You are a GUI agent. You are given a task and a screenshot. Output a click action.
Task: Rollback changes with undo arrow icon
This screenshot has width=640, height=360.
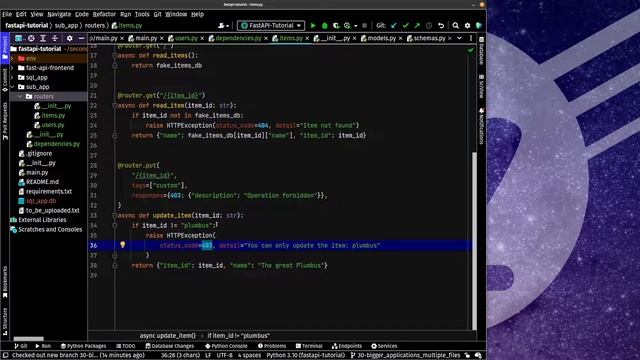[x=441, y=25]
